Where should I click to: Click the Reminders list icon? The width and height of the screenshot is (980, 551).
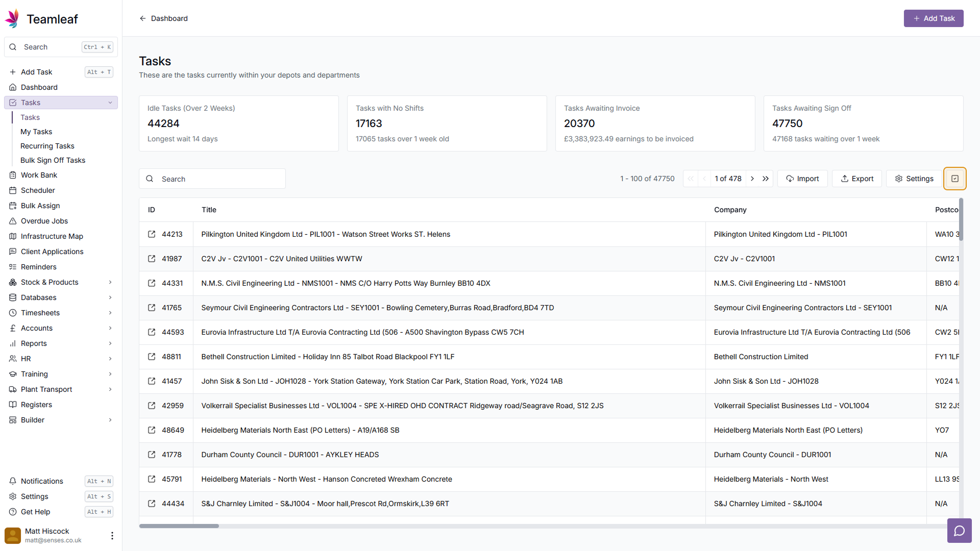[13, 267]
